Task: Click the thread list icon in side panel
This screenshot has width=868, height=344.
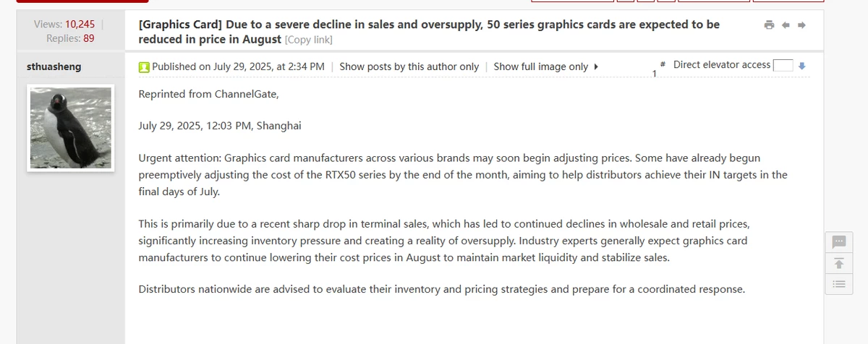Action: [838, 284]
